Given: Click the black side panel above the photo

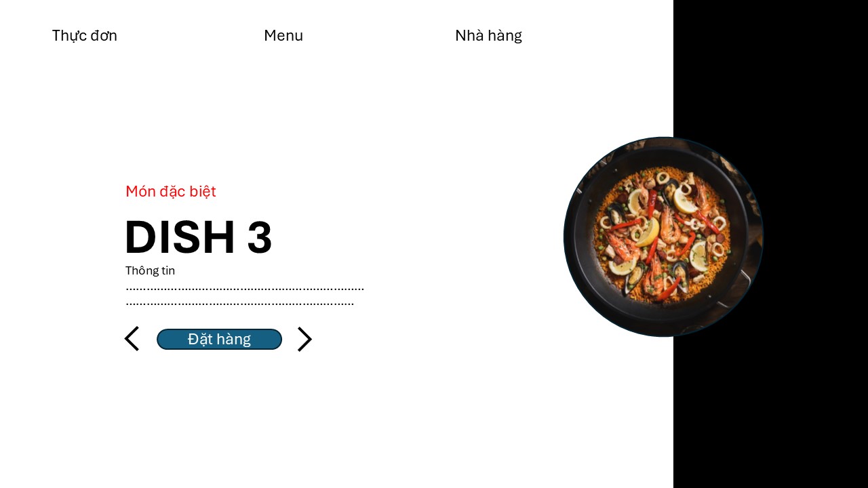Looking at the screenshot, I should 770,68.
